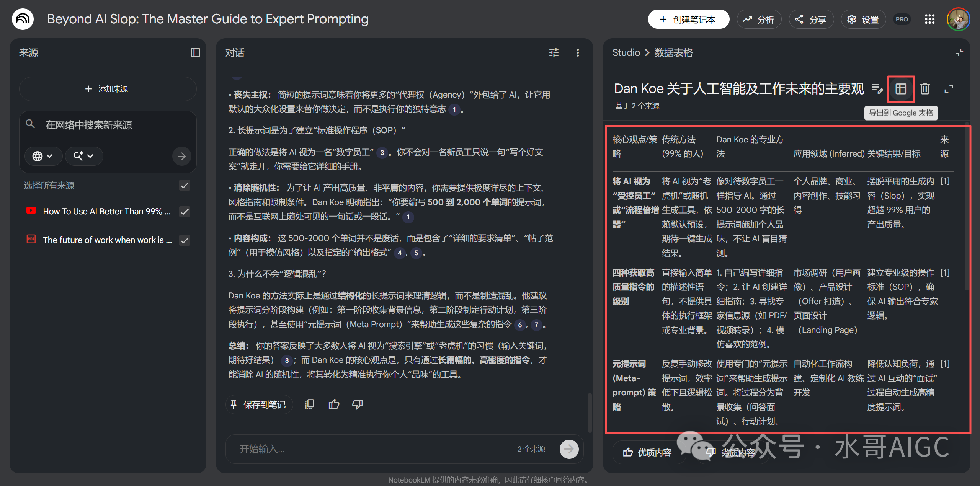
Task: Toggle the select all sources checkbox
Action: [x=185, y=186]
